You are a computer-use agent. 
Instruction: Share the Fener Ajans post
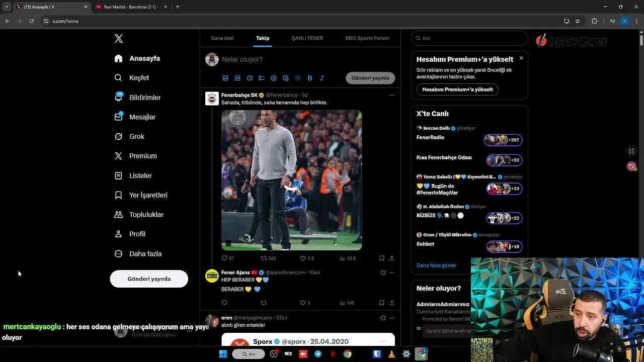392,303
